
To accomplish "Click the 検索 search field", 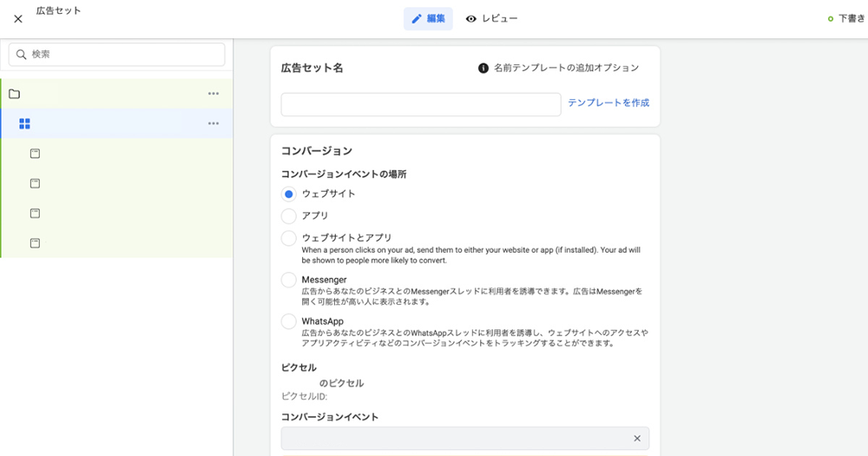I will [x=117, y=55].
